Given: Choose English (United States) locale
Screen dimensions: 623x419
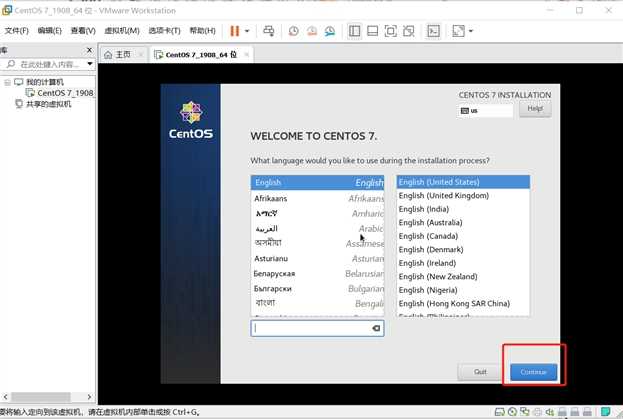Looking at the screenshot, I should click(x=463, y=182).
